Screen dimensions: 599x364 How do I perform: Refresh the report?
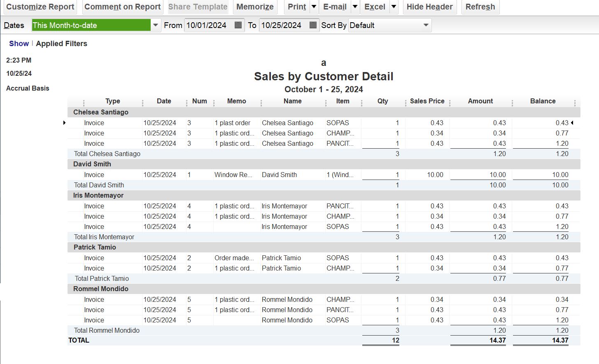pos(480,7)
